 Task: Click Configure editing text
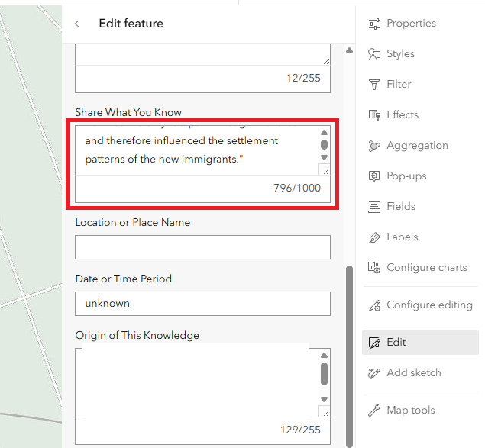430,305
